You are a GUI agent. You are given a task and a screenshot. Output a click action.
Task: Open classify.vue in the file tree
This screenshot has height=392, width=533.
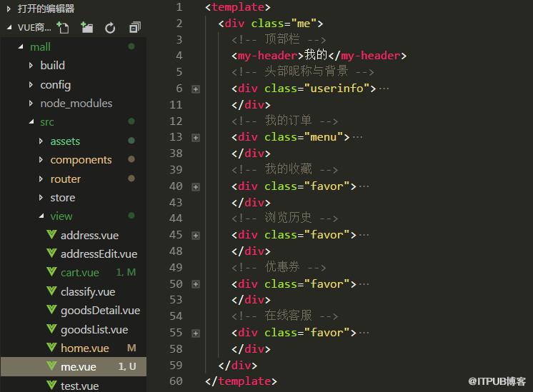[88, 292]
